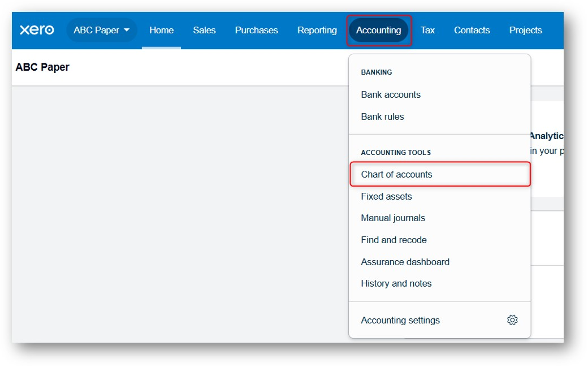Open the ABC Paper organisation dropdown
Viewport: 588px width, 367px height.
pyautogui.click(x=102, y=30)
